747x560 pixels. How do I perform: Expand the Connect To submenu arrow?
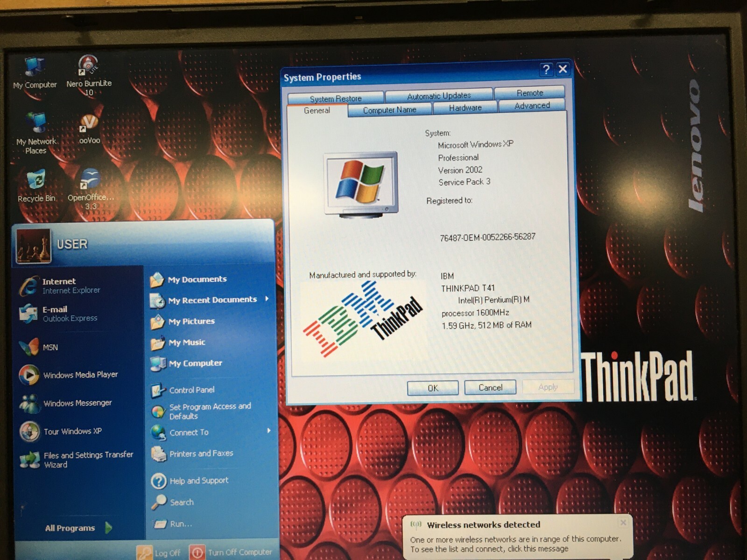[268, 431]
